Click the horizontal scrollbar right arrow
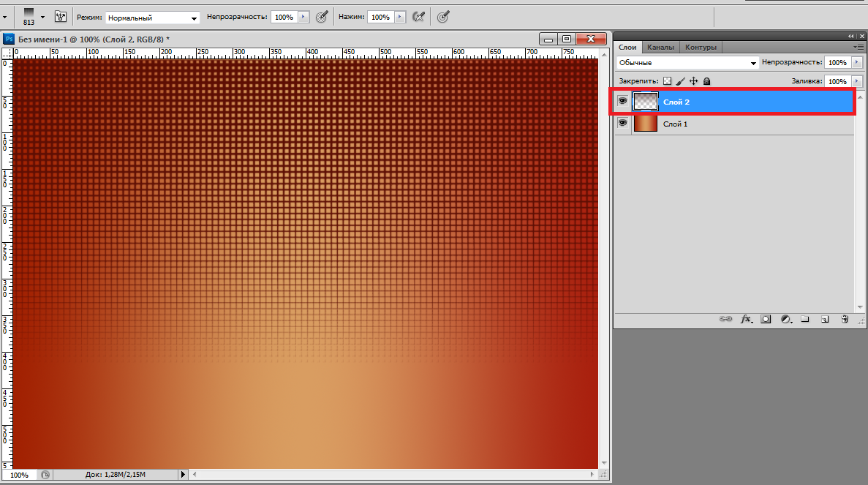 tap(592, 475)
